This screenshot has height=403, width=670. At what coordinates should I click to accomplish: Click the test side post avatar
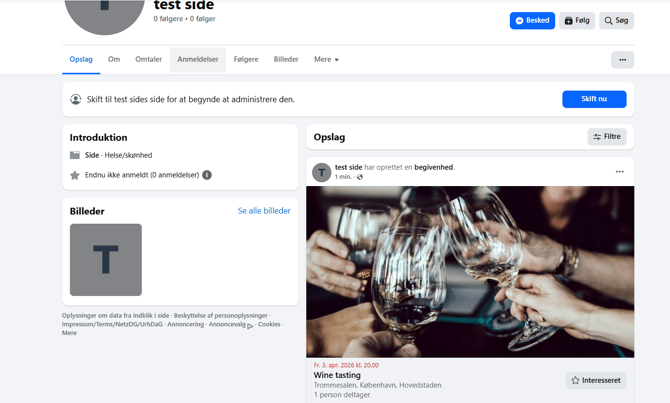(322, 172)
